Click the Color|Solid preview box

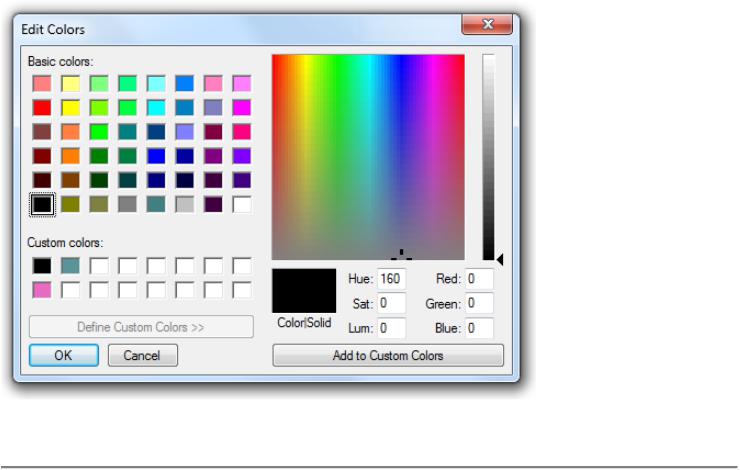[304, 291]
